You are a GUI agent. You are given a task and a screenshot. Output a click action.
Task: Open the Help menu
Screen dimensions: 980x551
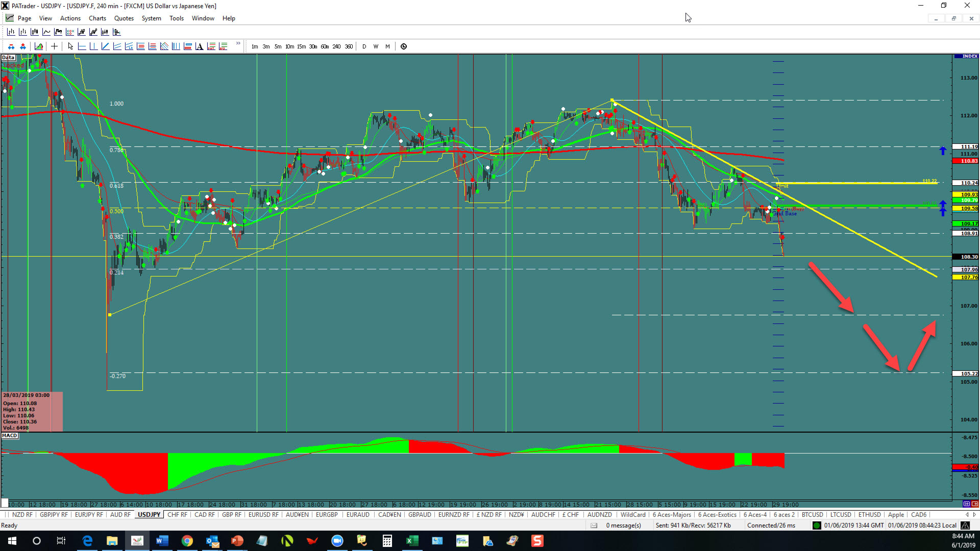(229, 18)
